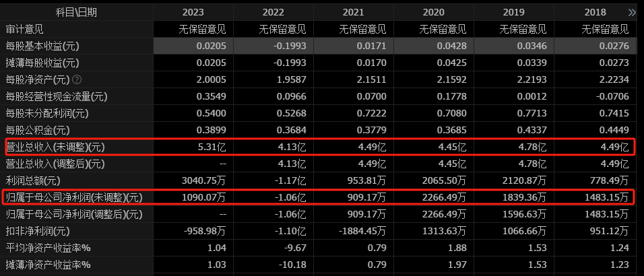Click the -1884.45万 value cell
This screenshot has height=276, width=644.
(360, 231)
